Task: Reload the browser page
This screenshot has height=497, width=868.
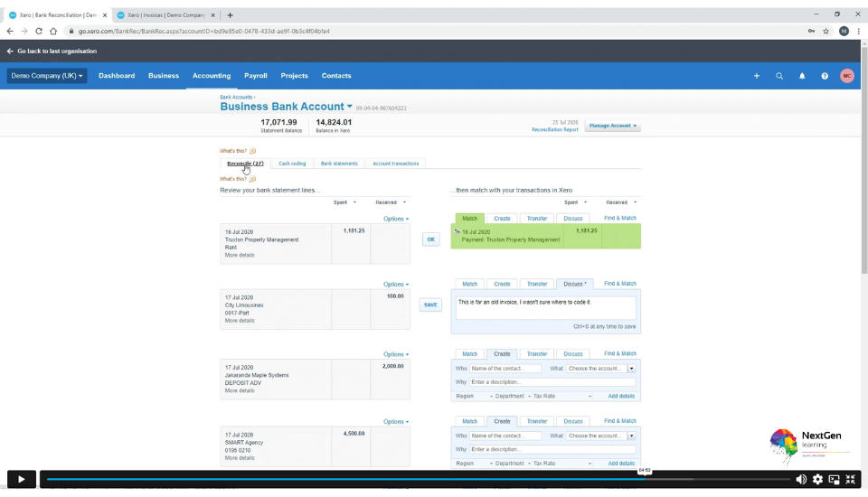Action: coord(39,31)
